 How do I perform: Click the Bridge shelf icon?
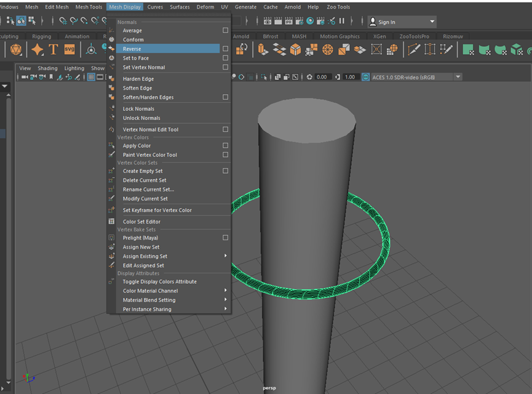coord(279,50)
